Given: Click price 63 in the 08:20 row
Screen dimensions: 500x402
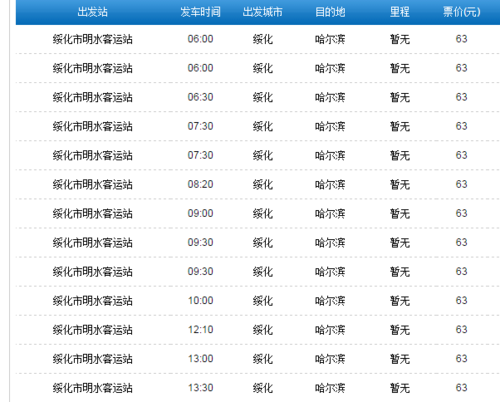Looking at the screenshot, I should coord(461,184).
